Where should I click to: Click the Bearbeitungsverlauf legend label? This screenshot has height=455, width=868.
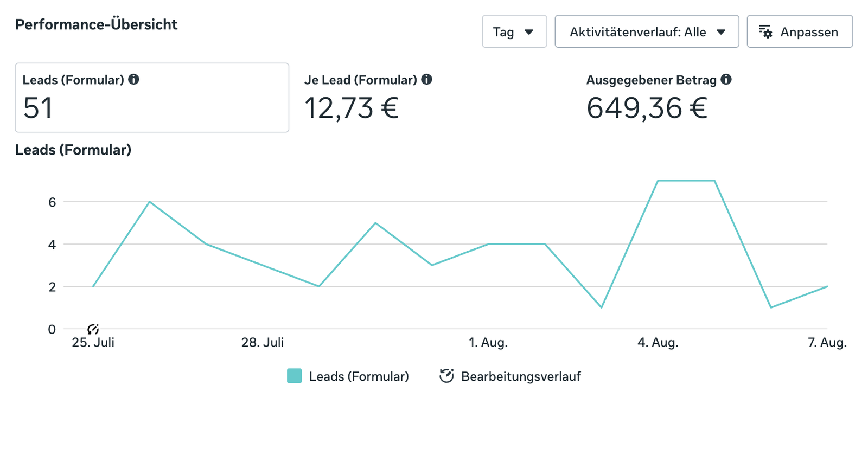pyautogui.click(x=521, y=376)
